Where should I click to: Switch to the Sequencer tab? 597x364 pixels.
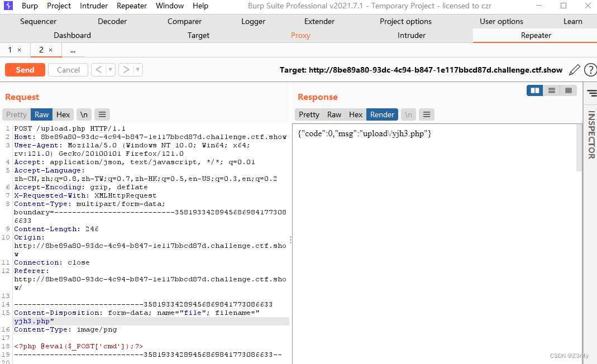(38, 21)
